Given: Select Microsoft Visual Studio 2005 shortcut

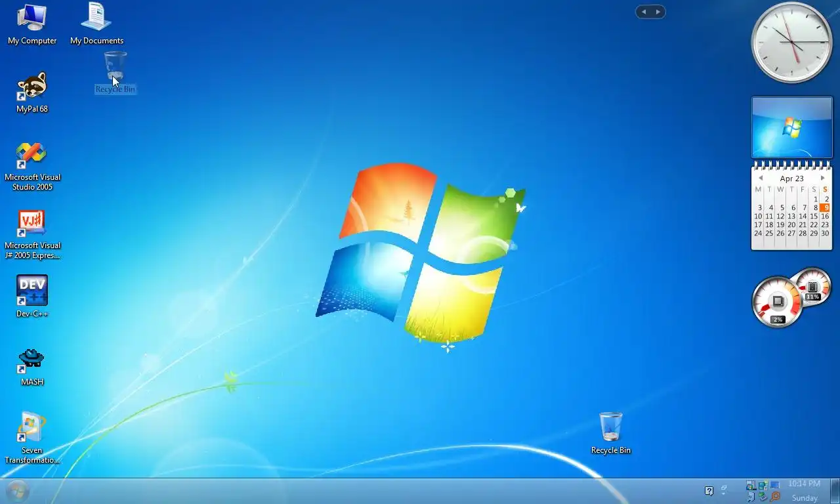Looking at the screenshot, I should [32, 166].
